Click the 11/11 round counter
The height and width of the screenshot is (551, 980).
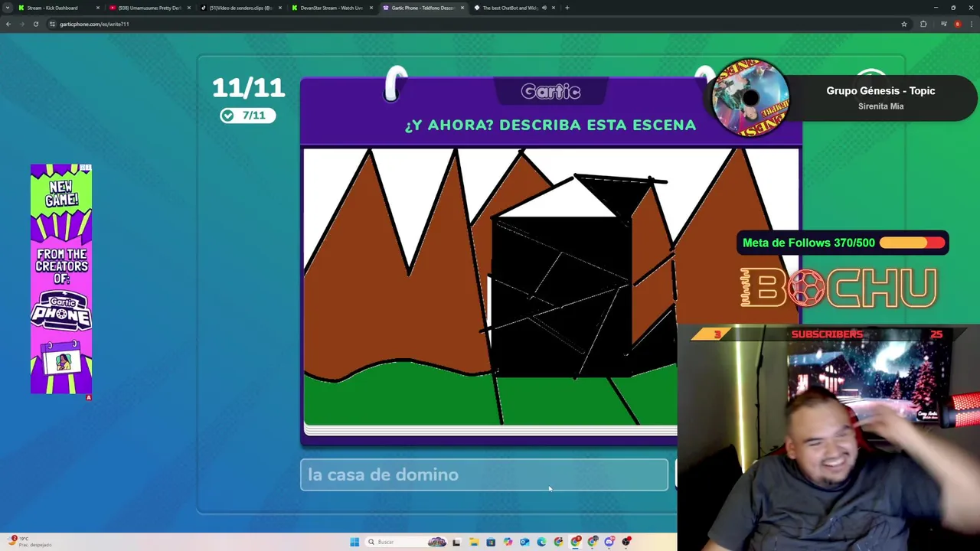[x=248, y=88]
